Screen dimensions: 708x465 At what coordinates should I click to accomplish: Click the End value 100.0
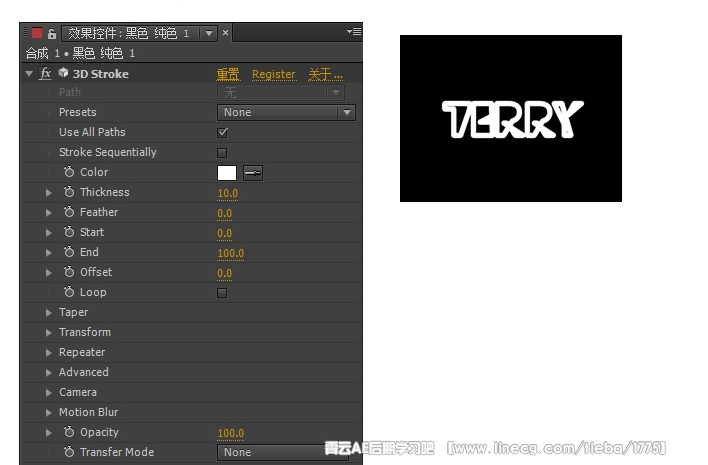click(231, 253)
